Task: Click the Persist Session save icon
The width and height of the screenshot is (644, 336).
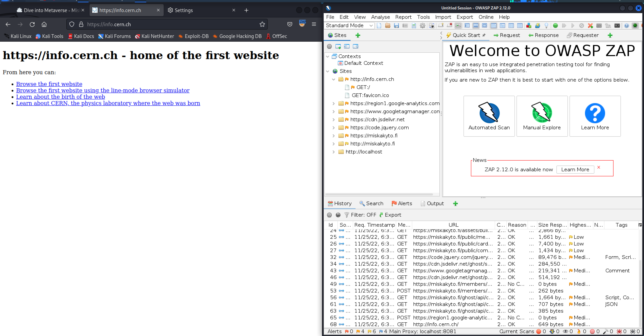Action: 396,26
